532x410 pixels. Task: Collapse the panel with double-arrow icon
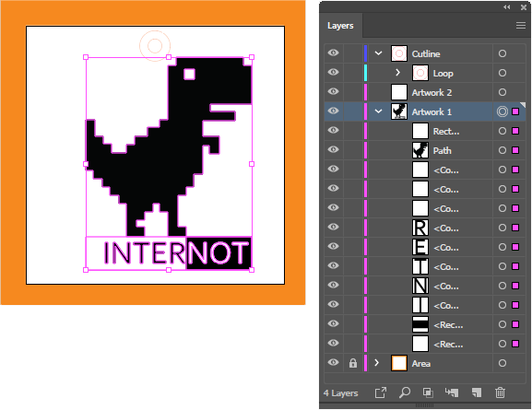point(507,7)
